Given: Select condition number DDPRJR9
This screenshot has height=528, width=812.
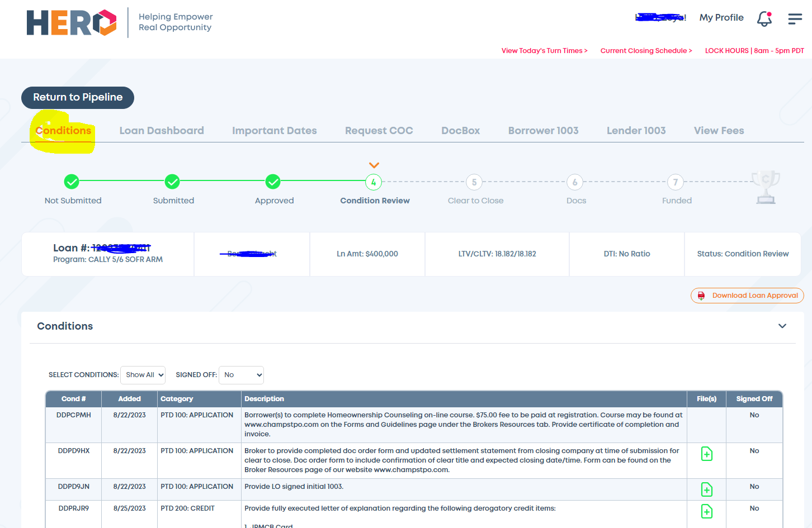Looking at the screenshot, I should [x=74, y=508].
